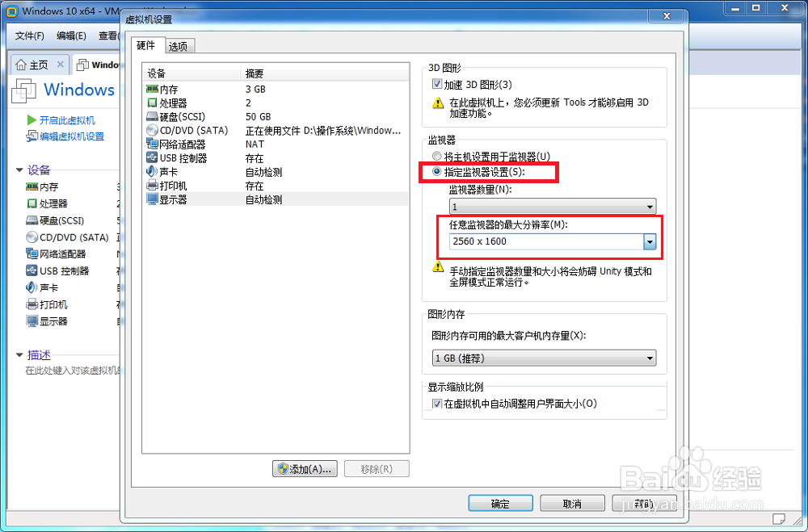The image size is (808, 532).
Task: Open the 1 GB (推荐) graphics memory dropdown
Action: pos(544,358)
